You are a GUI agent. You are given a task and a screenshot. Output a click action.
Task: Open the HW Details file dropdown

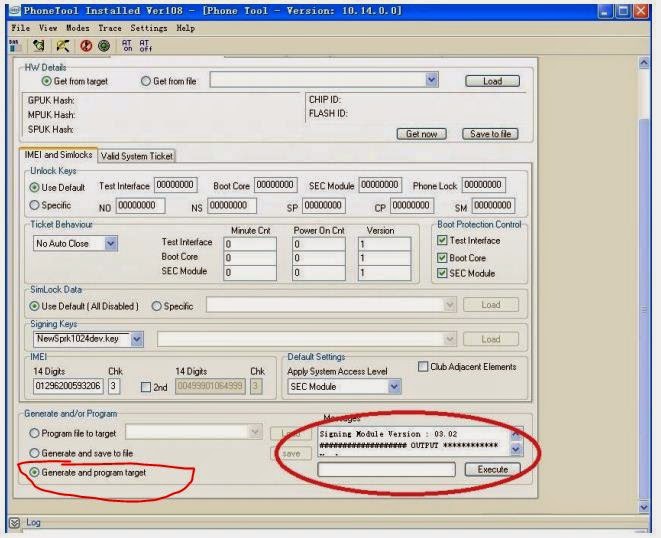point(431,80)
